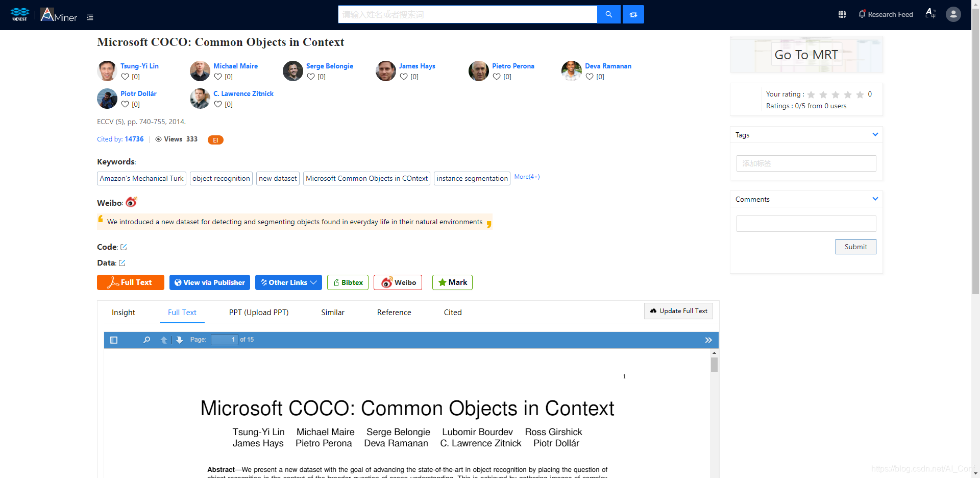The height and width of the screenshot is (478, 980).
Task: Collapse the Tags panel
Action: point(875,134)
